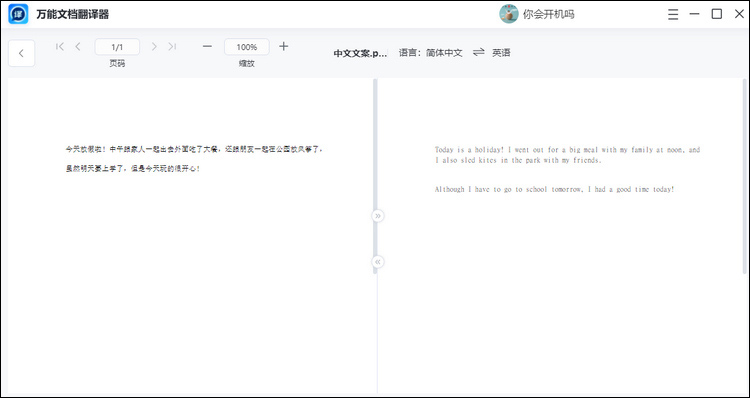Swap source and target languages
The image size is (750, 398).
[x=478, y=53]
